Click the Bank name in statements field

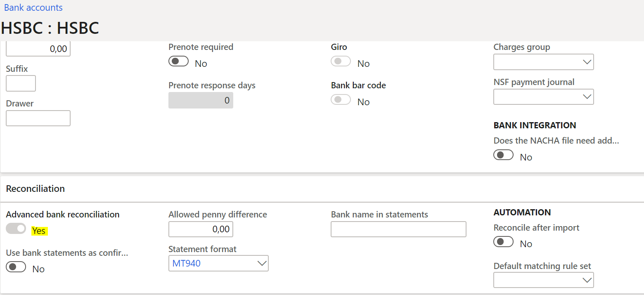pyautogui.click(x=398, y=229)
